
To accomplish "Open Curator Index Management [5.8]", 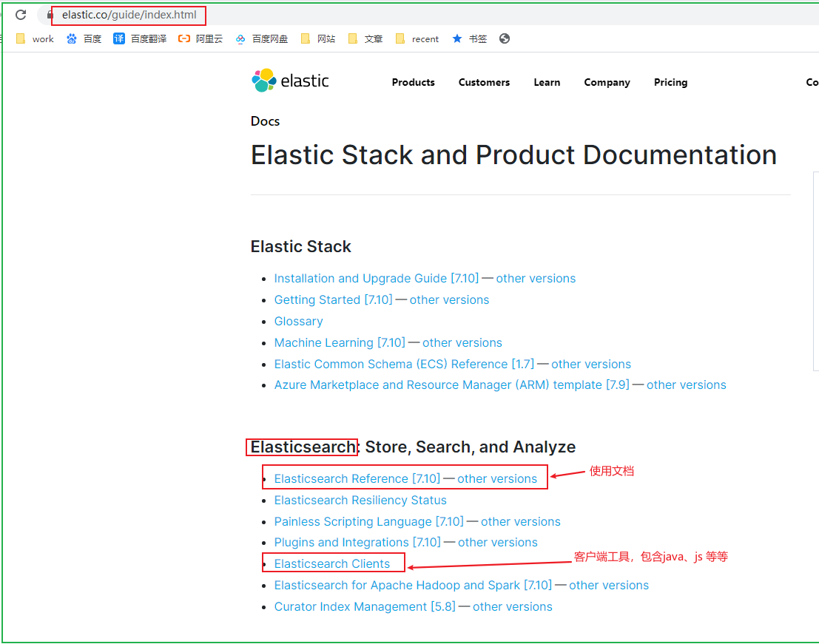I will (x=365, y=606).
